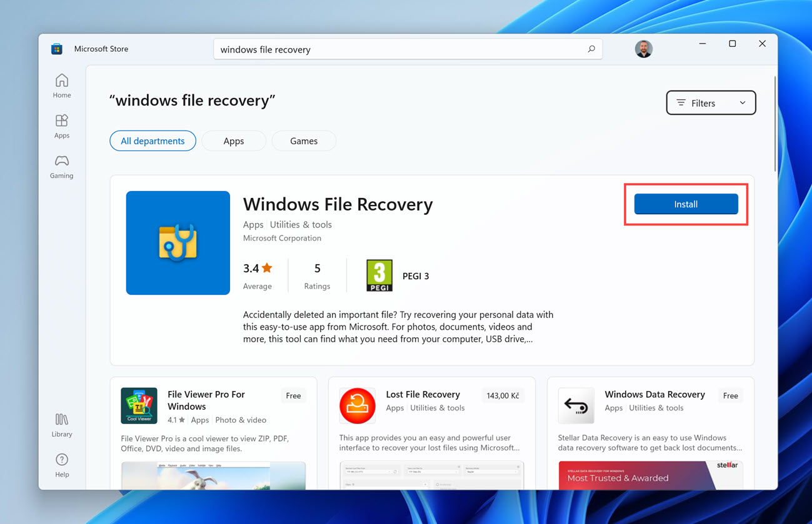Click the '5' Ratings count

317,269
